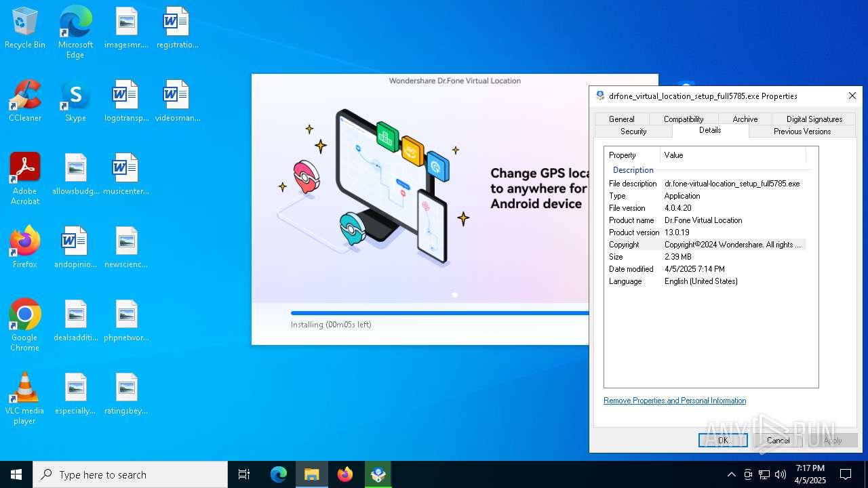The width and height of the screenshot is (868, 488).
Task: Click the taskbar search box
Action: (x=130, y=474)
